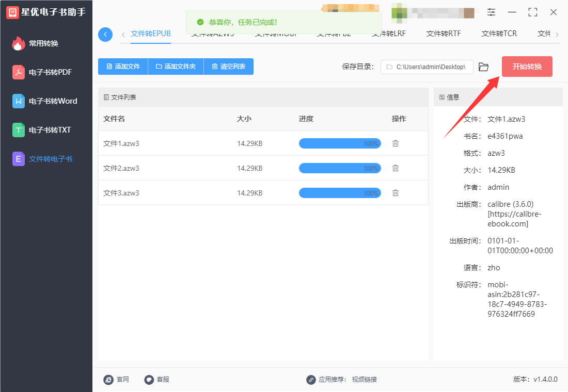Click the flame icon beside 常用转换
Image resolution: width=568 pixels, height=392 pixels.
pyautogui.click(x=18, y=43)
